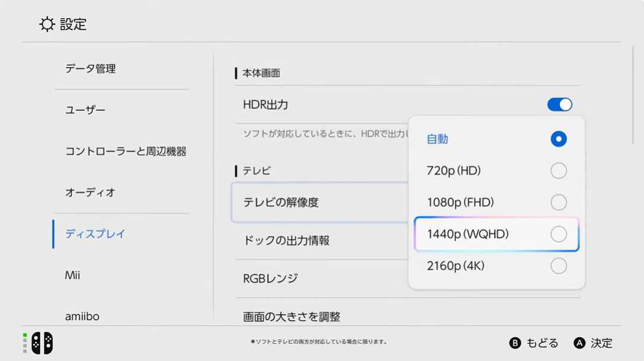The width and height of the screenshot is (644, 361).
Task: Click the 決定 confirm label
Action: point(602,343)
